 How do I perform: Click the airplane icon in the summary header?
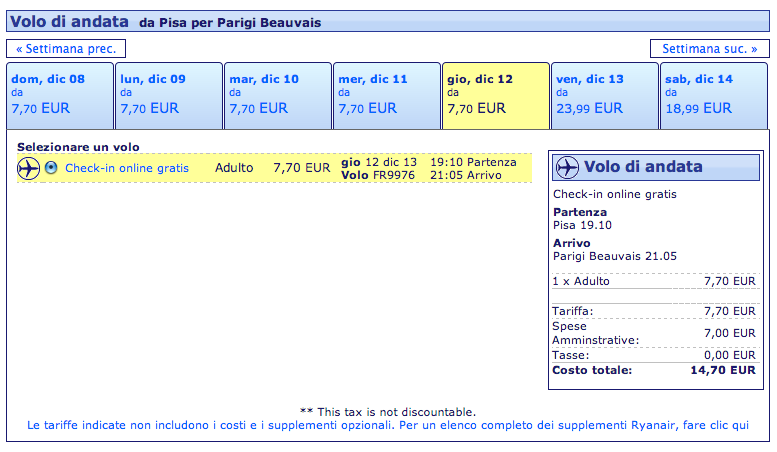coord(567,167)
